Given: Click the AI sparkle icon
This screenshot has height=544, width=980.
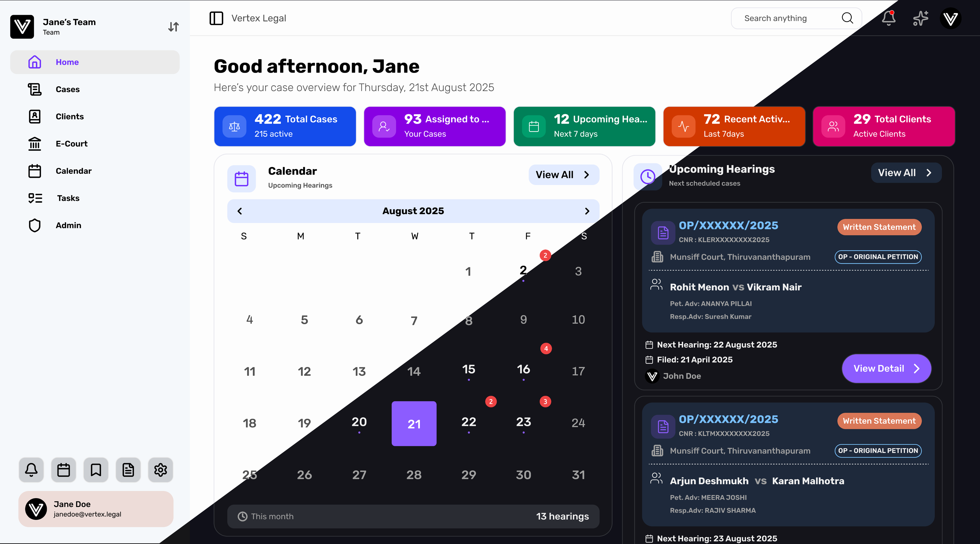Looking at the screenshot, I should tap(920, 18).
